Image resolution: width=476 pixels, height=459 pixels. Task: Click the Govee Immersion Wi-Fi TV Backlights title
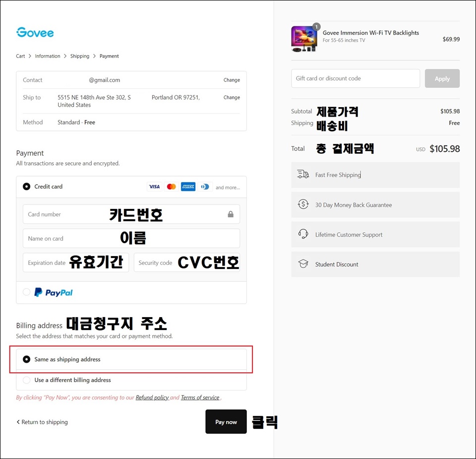[371, 33]
